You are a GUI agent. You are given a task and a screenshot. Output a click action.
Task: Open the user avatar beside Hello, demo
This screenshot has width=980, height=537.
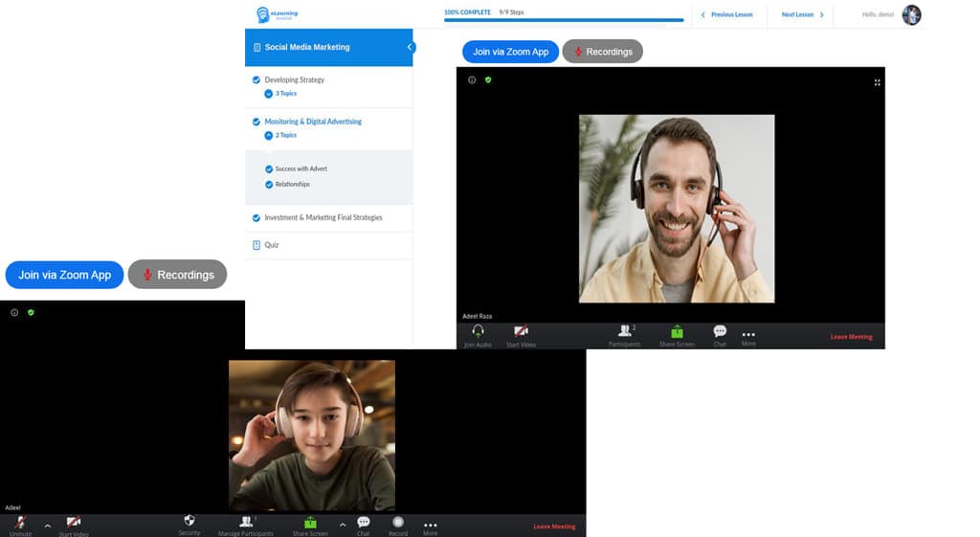(911, 14)
